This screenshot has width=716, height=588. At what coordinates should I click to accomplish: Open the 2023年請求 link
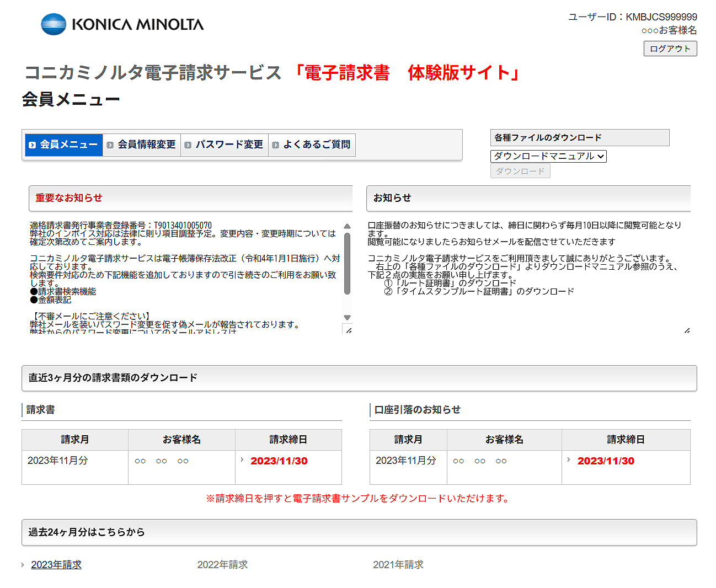pos(56,564)
